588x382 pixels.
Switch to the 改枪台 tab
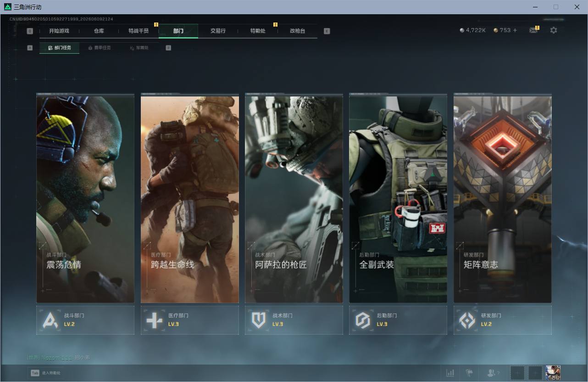pos(297,31)
